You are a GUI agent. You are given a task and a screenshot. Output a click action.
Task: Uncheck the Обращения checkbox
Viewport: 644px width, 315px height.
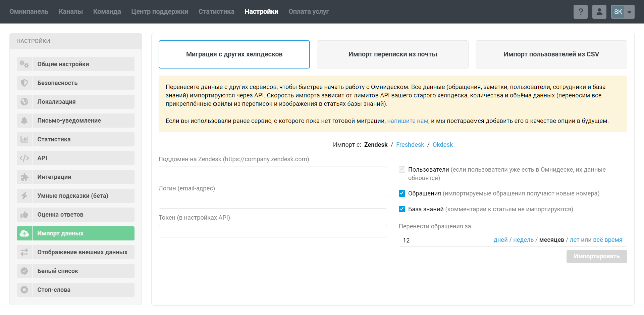tap(402, 193)
